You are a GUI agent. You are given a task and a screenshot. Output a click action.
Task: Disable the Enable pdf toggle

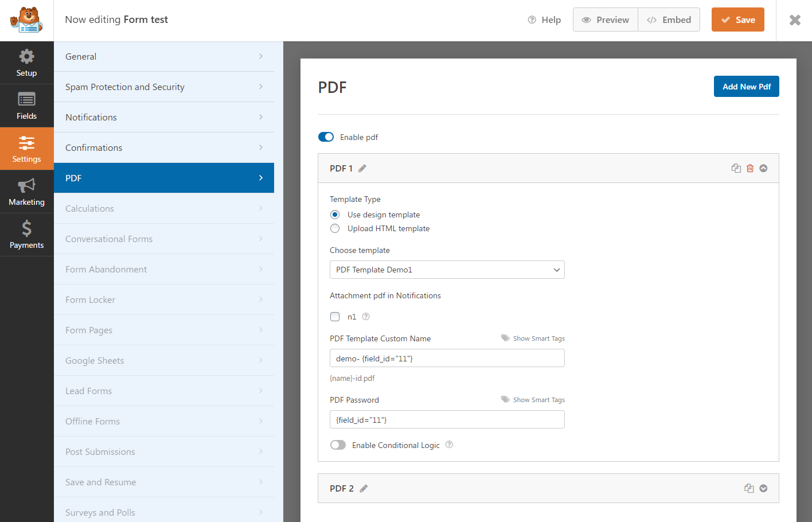pos(326,137)
